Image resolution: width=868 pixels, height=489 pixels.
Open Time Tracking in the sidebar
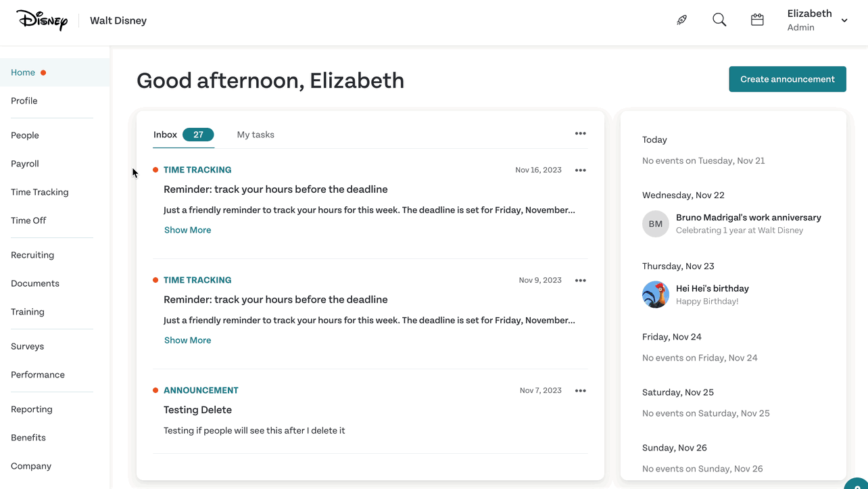[40, 192]
